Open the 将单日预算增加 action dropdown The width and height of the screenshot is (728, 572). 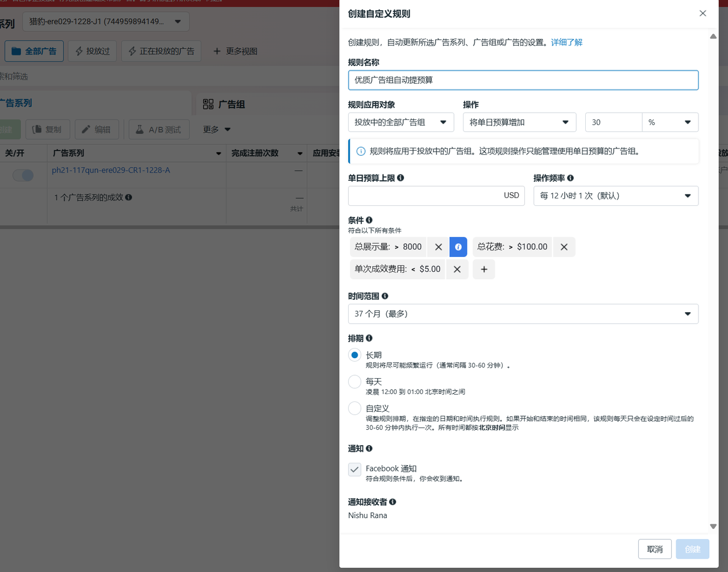click(519, 122)
